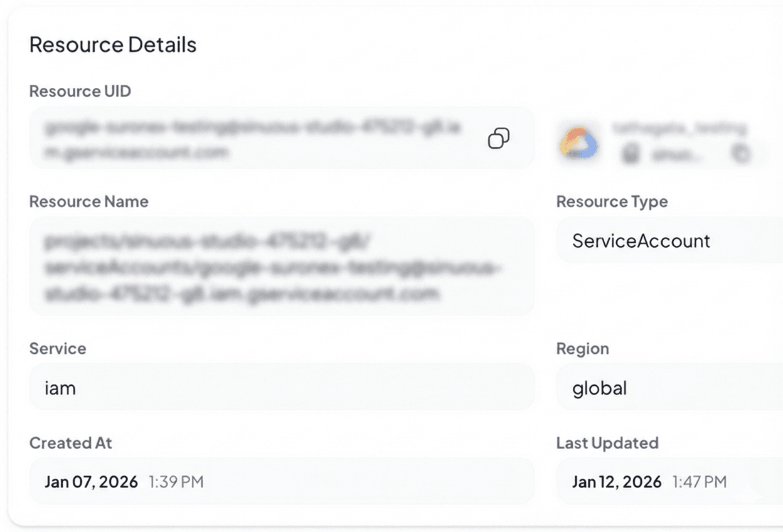Image resolution: width=783 pixels, height=532 pixels.
Task: Click the small blurred icon under the account name
Action: tap(630, 154)
